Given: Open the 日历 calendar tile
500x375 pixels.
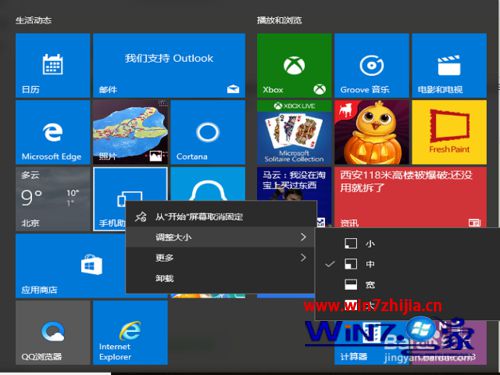Looking at the screenshot, I should [x=53, y=65].
